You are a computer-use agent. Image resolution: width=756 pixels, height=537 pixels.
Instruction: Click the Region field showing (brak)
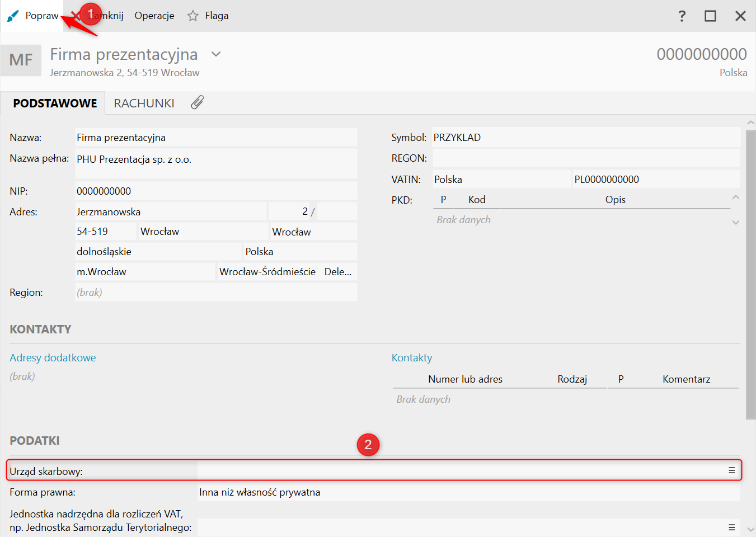click(x=216, y=293)
